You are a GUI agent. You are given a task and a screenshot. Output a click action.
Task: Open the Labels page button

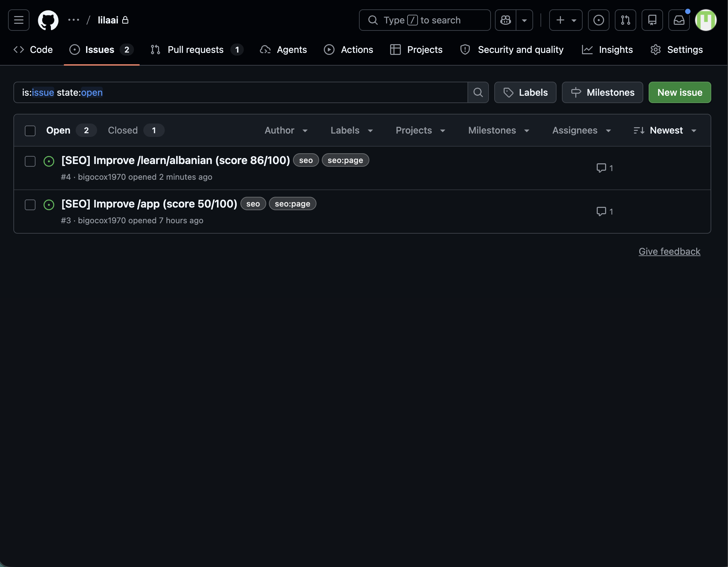[x=525, y=92]
